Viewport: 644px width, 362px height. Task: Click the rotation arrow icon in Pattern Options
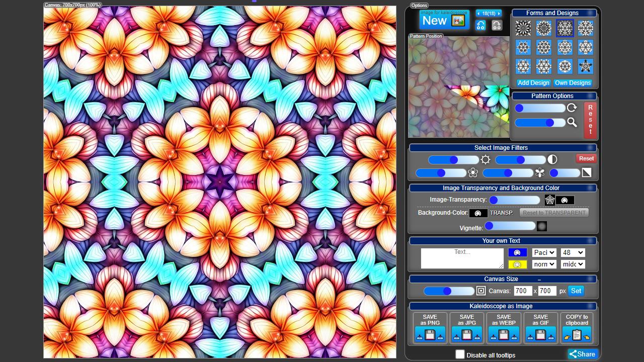click(x=572, y=108)
